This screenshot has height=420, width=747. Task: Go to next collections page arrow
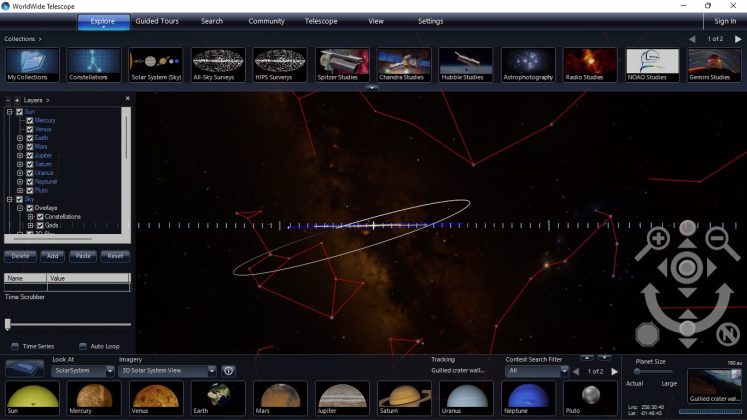737,39
